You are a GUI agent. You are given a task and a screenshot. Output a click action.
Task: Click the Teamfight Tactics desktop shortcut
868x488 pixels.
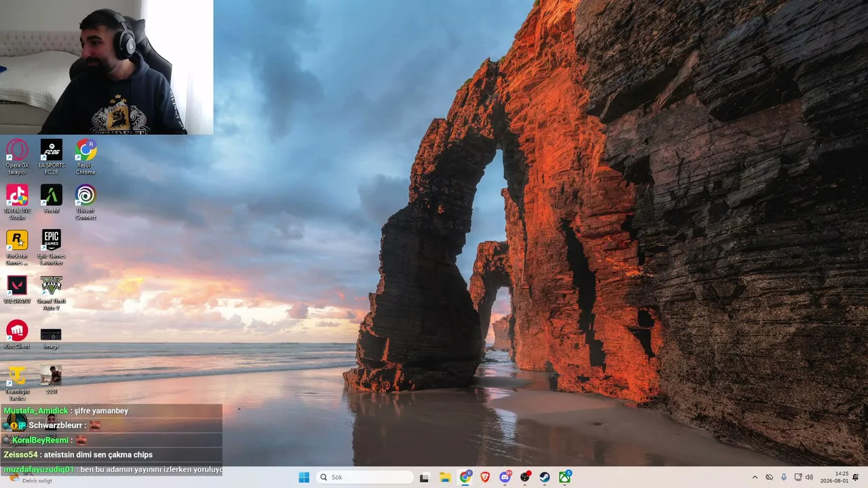coord(17,384)
